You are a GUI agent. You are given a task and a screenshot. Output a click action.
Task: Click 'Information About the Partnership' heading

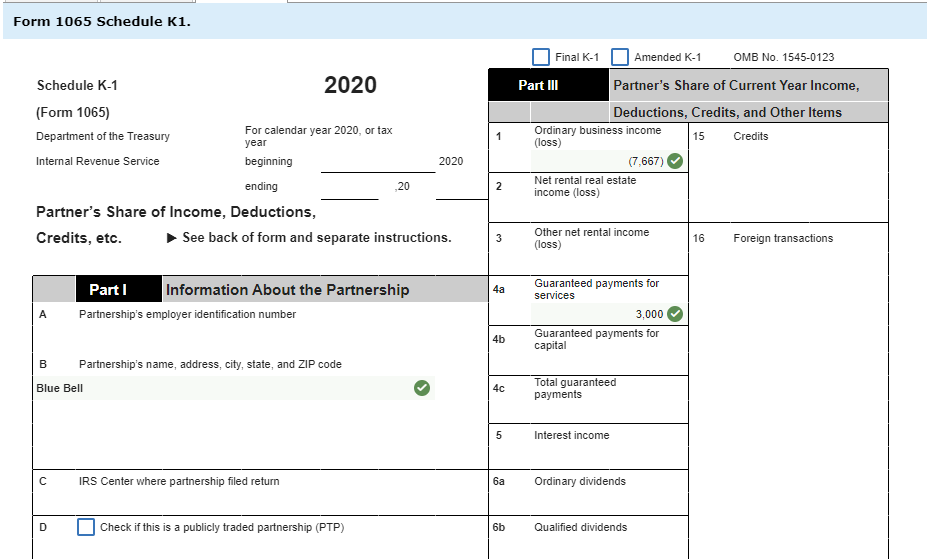[x=287, y=290]
